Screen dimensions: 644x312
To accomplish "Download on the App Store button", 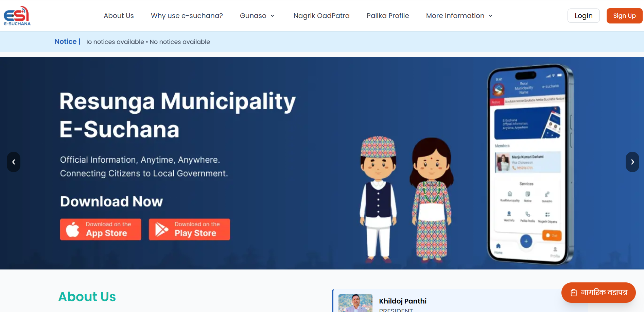I will pyautogui.click(x=101, y=229).
